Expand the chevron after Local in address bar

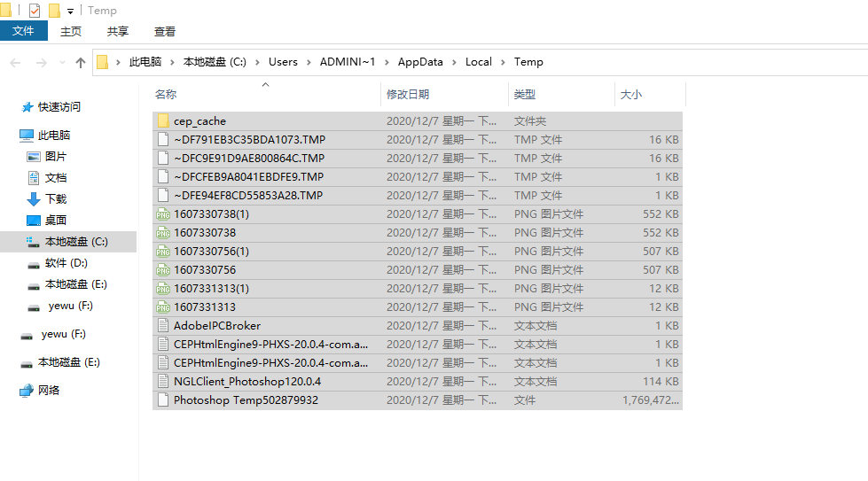click(501, 62)
